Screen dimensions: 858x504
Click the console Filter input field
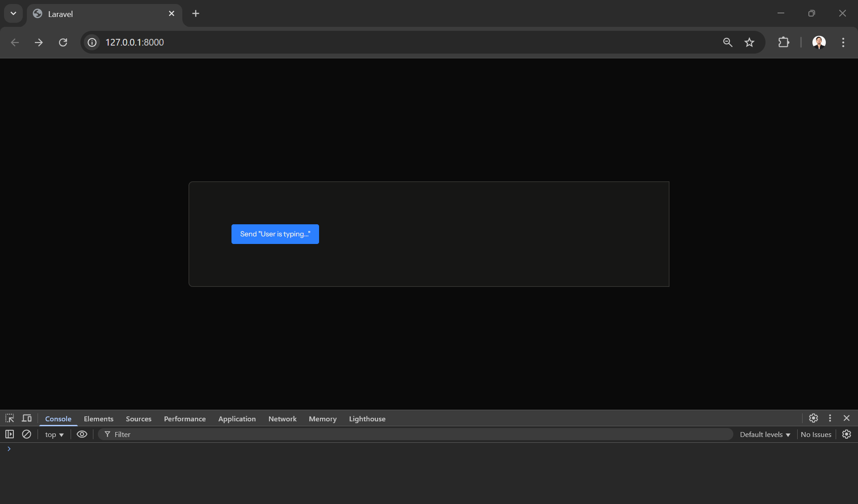coord(420,435)
